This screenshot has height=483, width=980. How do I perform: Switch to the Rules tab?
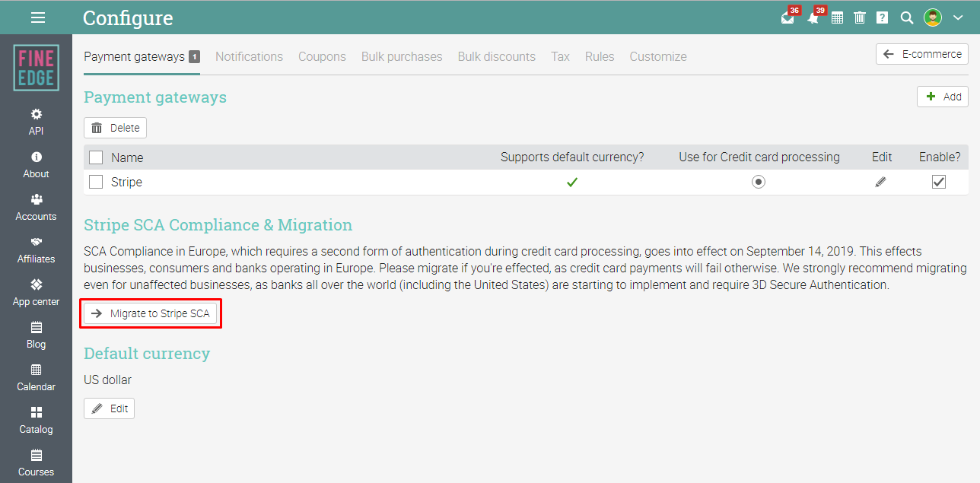click(600, 56)
